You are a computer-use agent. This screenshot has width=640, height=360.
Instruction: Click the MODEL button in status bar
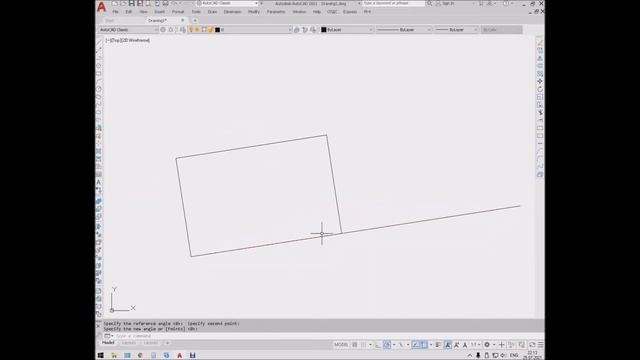(x=341, y=345)
